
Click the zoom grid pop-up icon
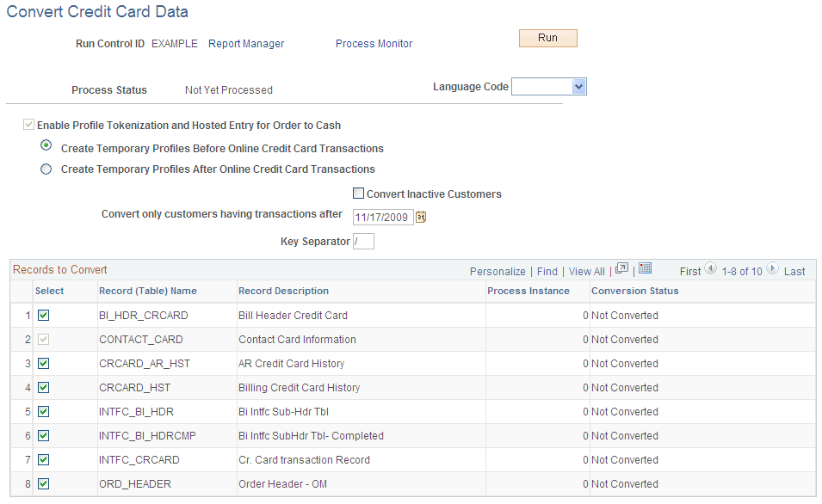tap(621, 270)
